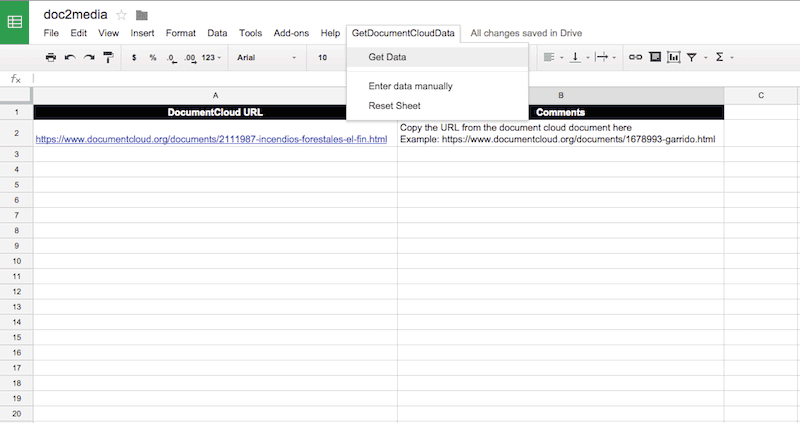Open the Add-ons menu
Screen dimensions: 800x423
click(x=291, y=33)
